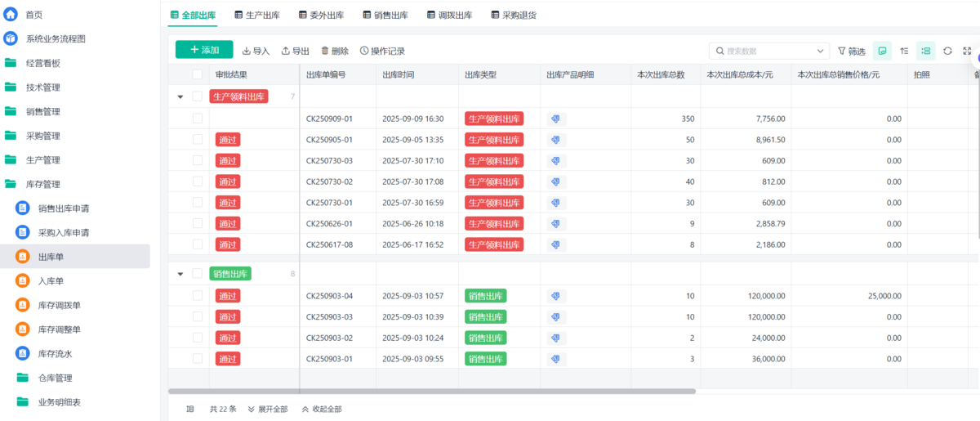Collapse the 销售出库 group arrow
980x421 pixels.
point(180,274)
